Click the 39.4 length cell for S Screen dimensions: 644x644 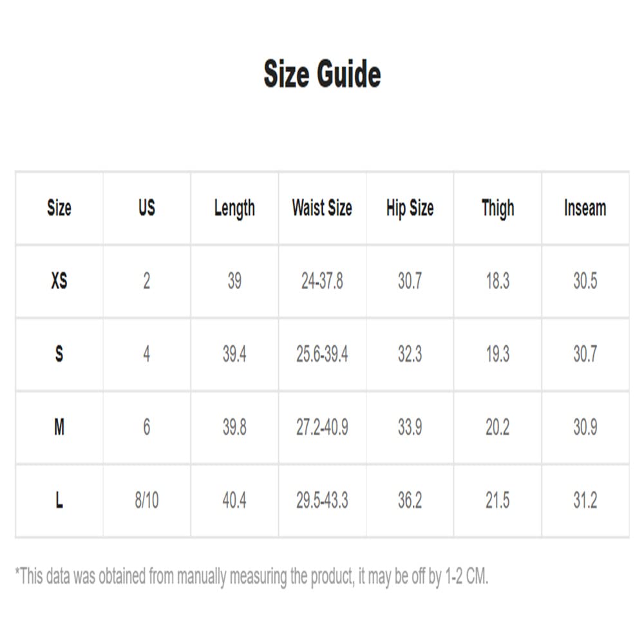(234, 354)
